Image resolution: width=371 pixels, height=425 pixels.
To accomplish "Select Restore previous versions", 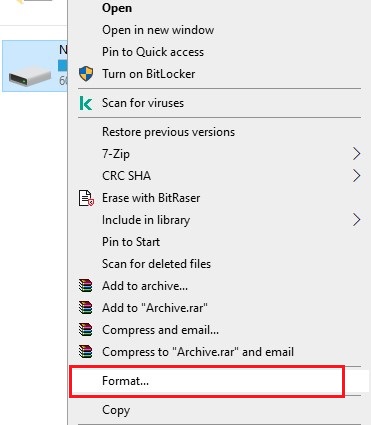I will tap(168, 132).
